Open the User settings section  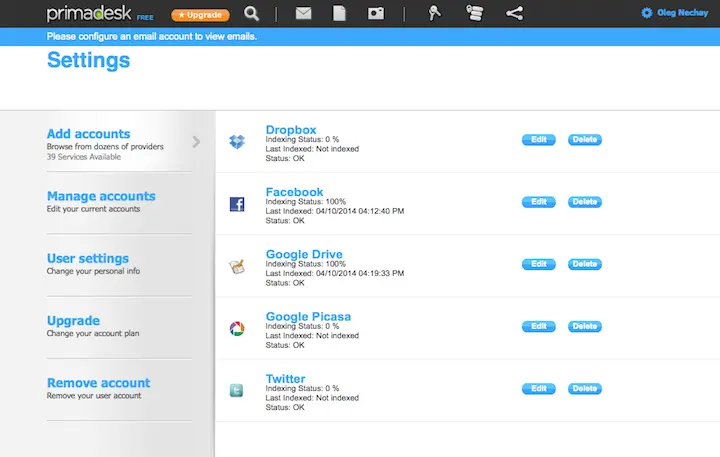tap(88, 258)
